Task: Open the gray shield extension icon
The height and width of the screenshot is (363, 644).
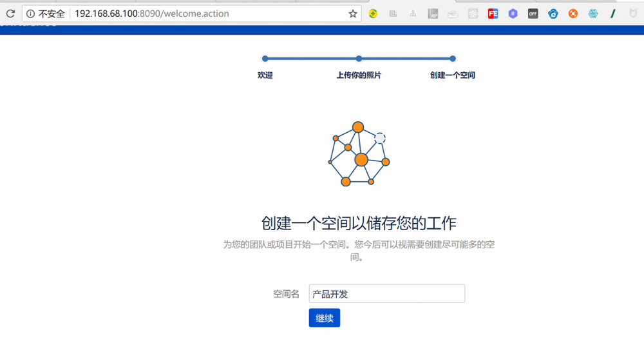Action: click(x=633, y=14)
